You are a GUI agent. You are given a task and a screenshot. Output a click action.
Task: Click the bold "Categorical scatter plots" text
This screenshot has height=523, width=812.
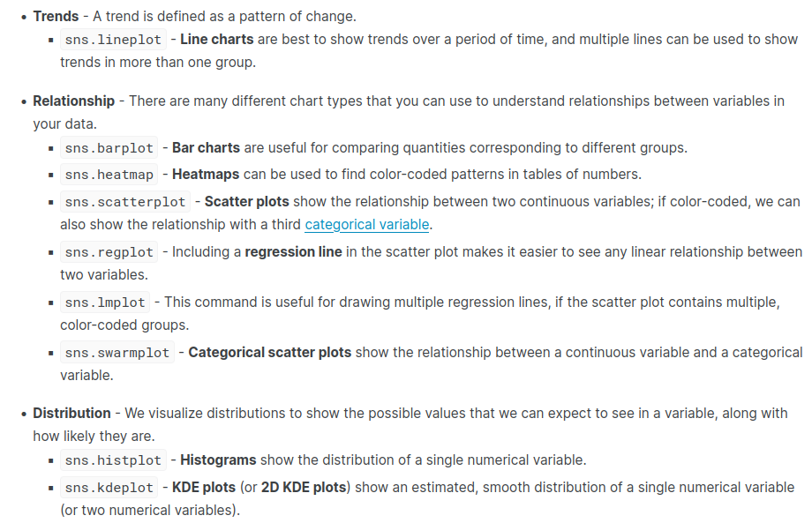[x=270, y=353]
